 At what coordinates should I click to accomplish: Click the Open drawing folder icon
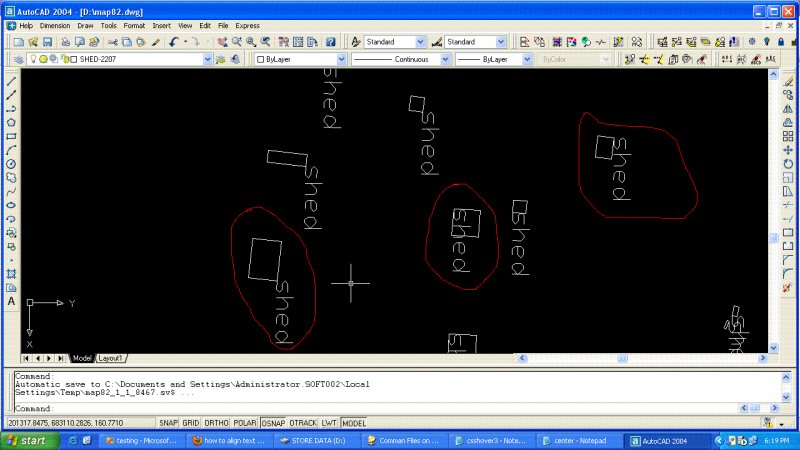(33, 42)
